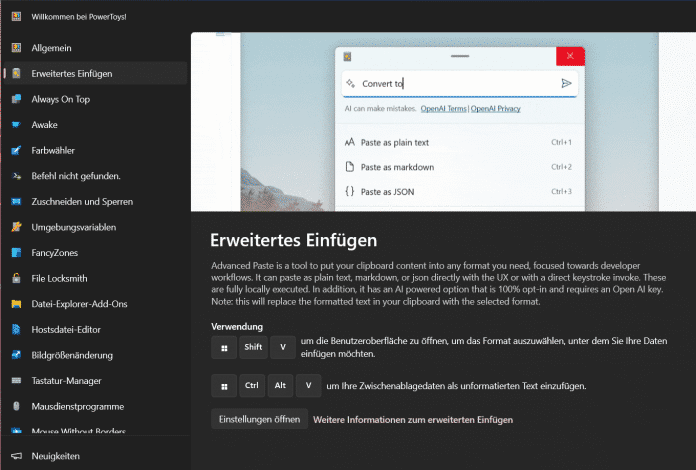Click the Datei-Explorer-Add-Ons folder icon

coord(16,304)
